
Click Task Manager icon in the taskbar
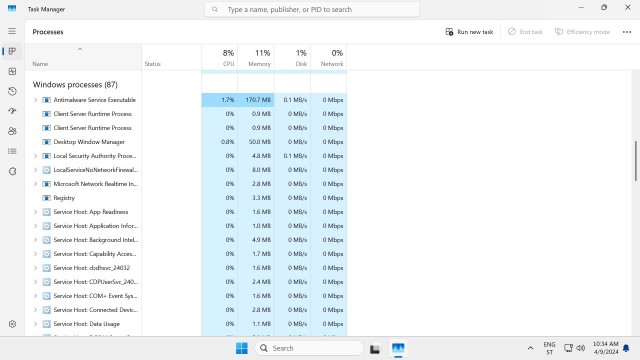(398, 348)
